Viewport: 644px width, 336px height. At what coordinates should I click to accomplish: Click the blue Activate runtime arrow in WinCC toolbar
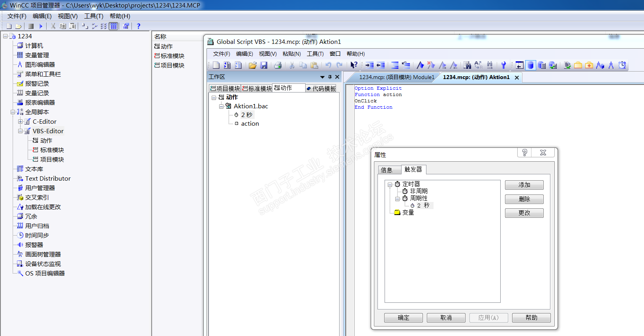[41, 26]
